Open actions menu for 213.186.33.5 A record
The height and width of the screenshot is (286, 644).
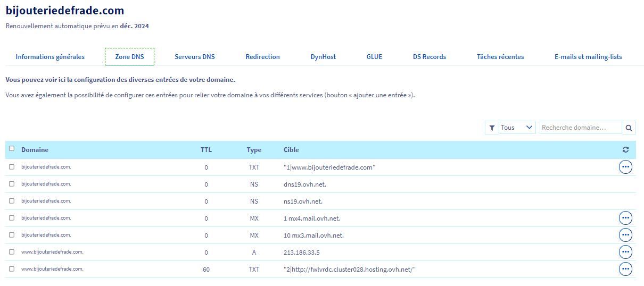(x=625, y=252)
